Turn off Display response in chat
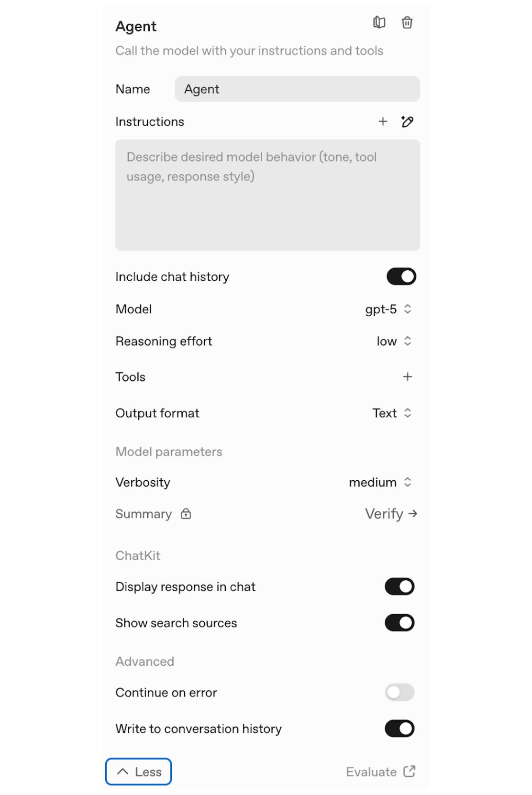 tap(399, 586)
